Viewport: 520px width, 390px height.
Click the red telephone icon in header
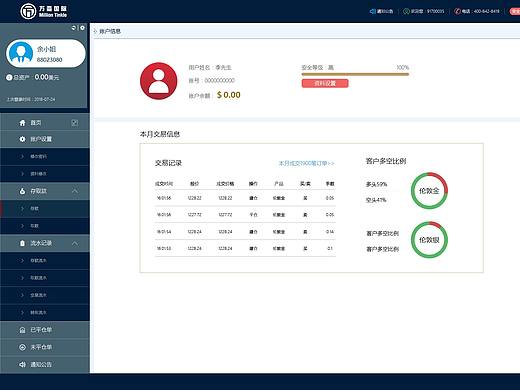[457, 11]
